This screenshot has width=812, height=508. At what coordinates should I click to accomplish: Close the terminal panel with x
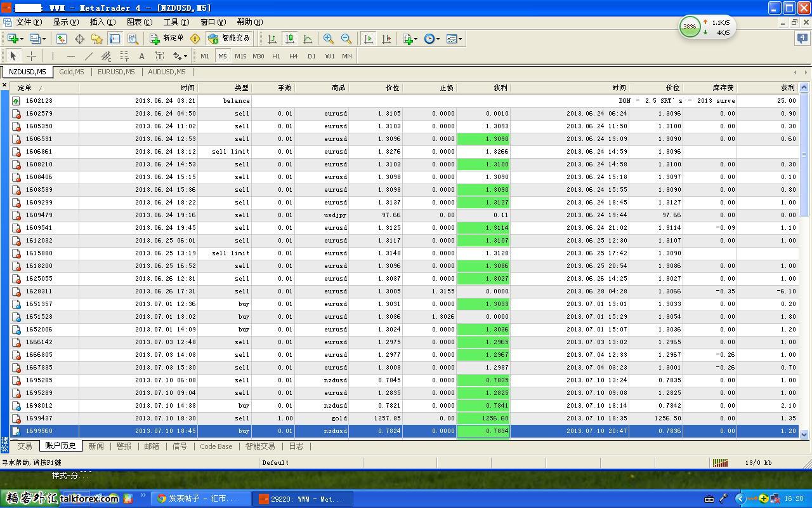click(4, 84)
